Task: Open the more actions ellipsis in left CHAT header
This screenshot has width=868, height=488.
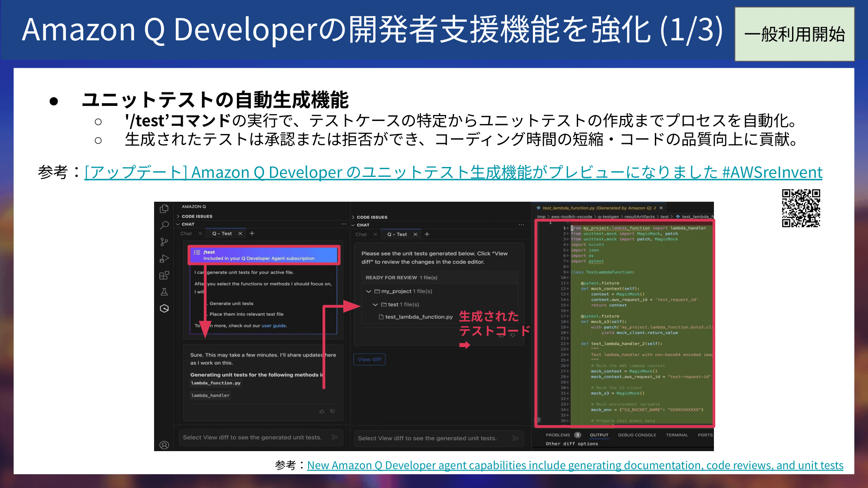Action: click(344, 224)
